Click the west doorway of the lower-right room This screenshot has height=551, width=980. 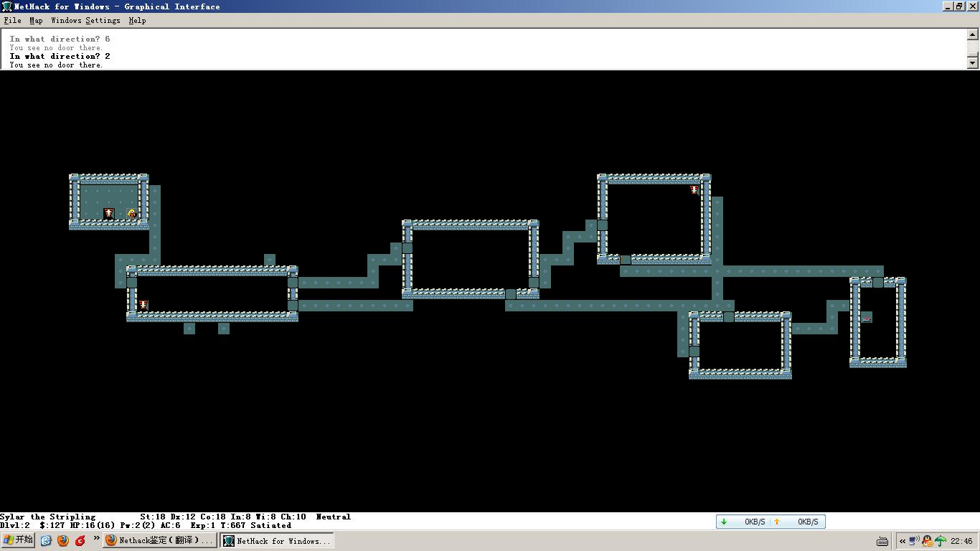point(694,352)
